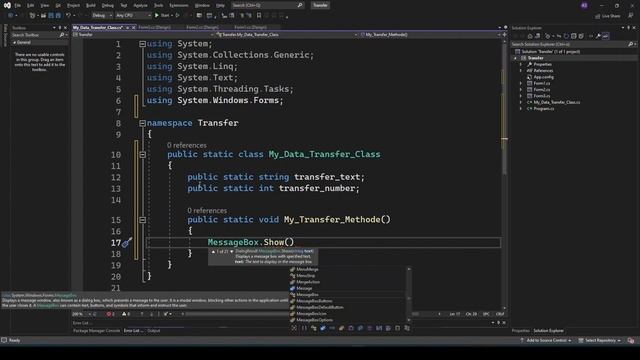Collapse the Transfer project node
The height and width of the screenshot is (360, 640).
[515, 58]
